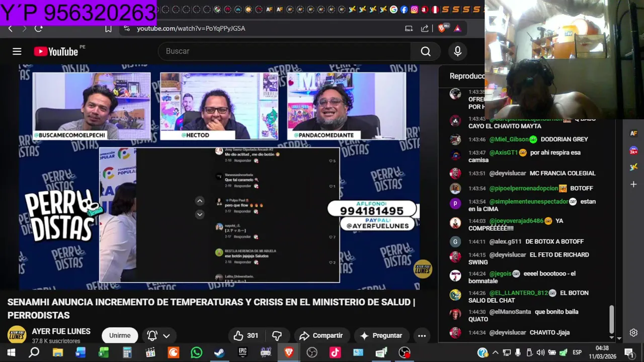Switch to the Facebook browser tab
The width and height of the screenshot is (644, 362).
click(404, 10)
